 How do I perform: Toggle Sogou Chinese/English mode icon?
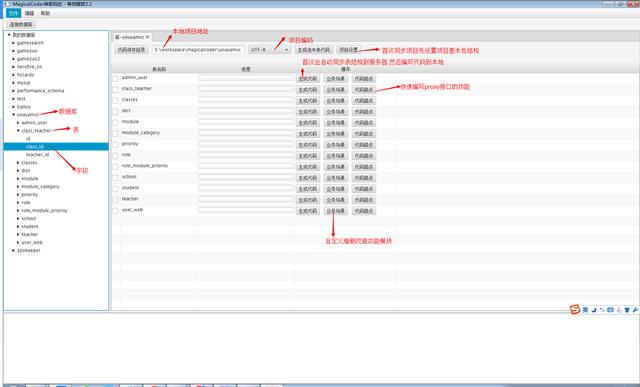[585, 310]
